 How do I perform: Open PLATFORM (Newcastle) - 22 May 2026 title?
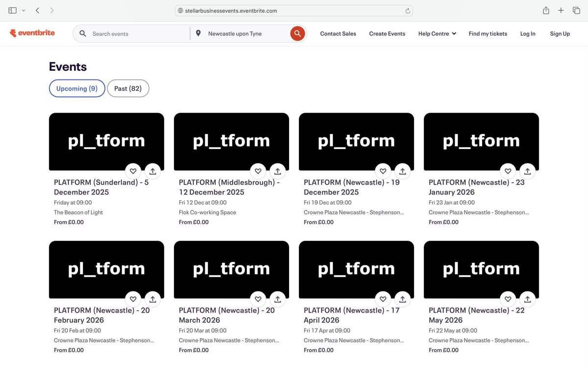[477, 315]
